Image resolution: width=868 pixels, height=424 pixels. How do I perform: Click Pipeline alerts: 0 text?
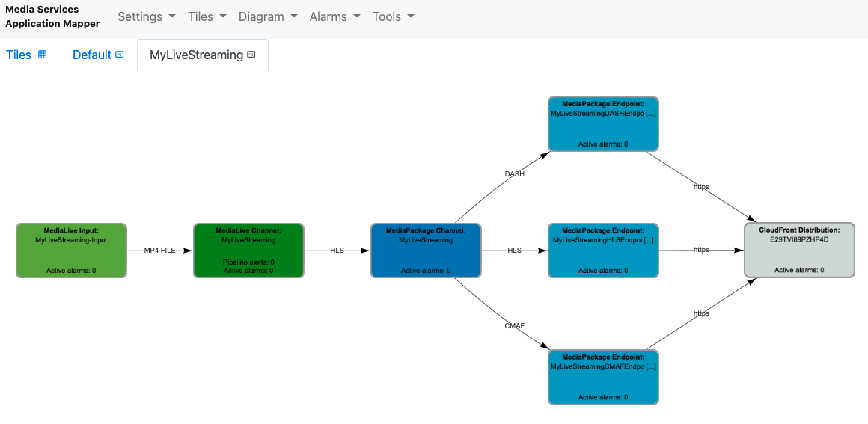tap(248, 262)
